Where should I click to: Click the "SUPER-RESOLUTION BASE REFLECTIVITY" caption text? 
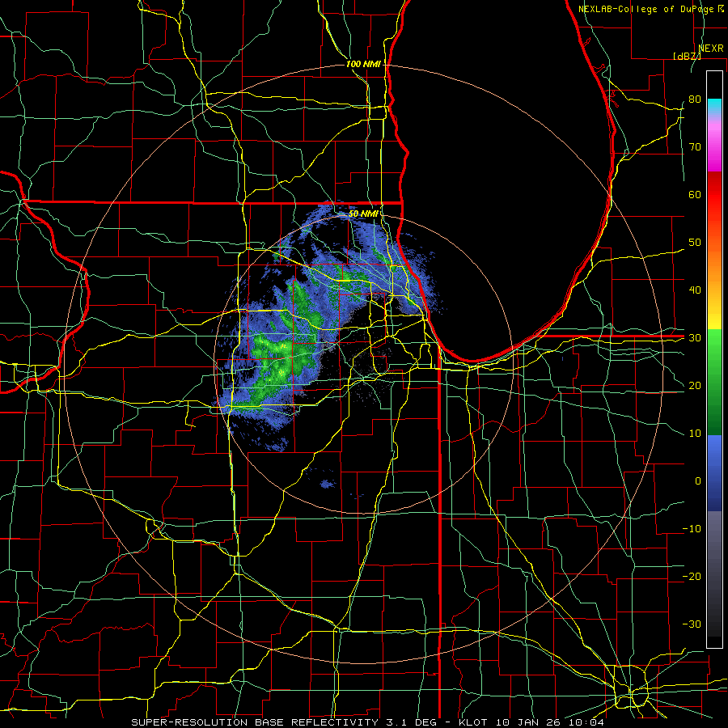(255, 722)
